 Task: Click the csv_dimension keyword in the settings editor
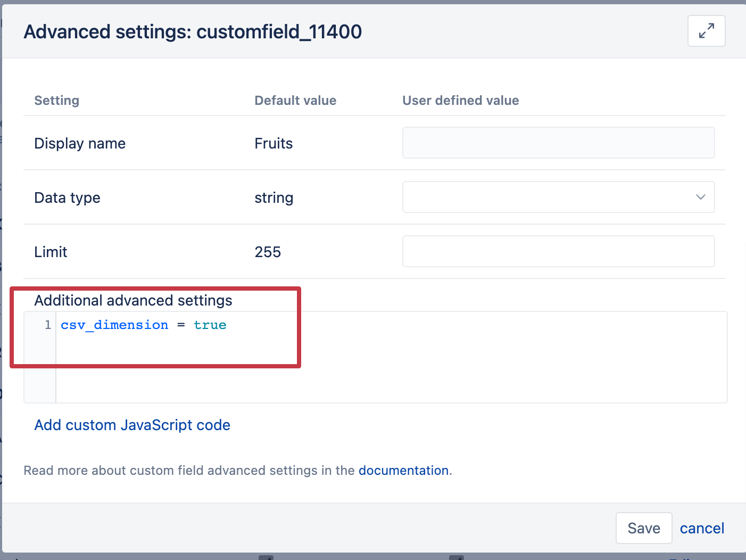114,325
